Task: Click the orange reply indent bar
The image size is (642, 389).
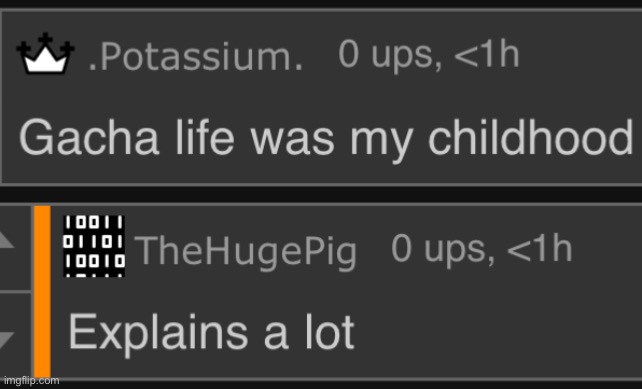Action: 42,292
